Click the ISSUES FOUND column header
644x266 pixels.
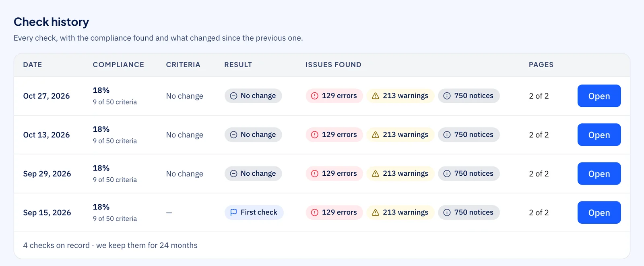point(333,64)
